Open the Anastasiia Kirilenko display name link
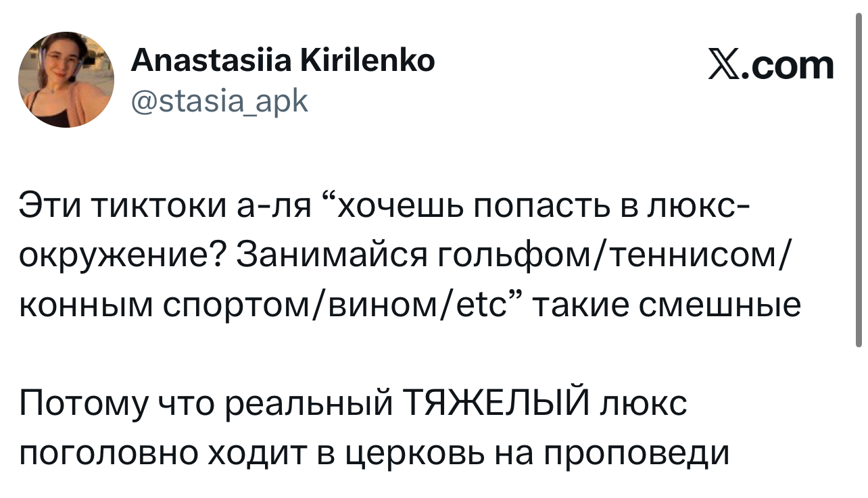This screenshot has height=498, width=868. (283, 62)
